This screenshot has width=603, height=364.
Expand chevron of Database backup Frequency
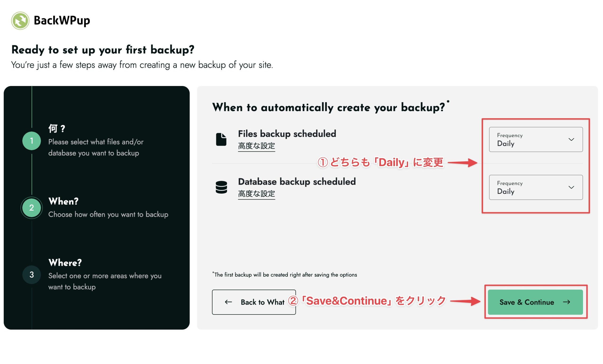pyautogui.click(x=571, y=187)
